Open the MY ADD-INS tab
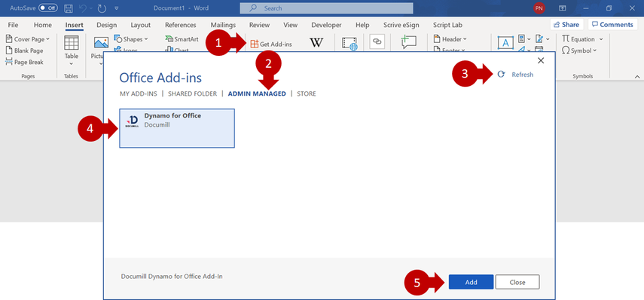This screenshot has width=644, height=300. pos(139,93)
